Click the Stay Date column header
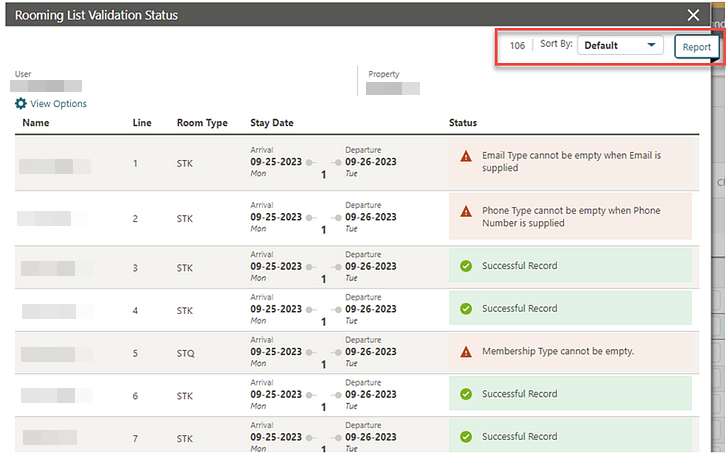 coord(272,123)
